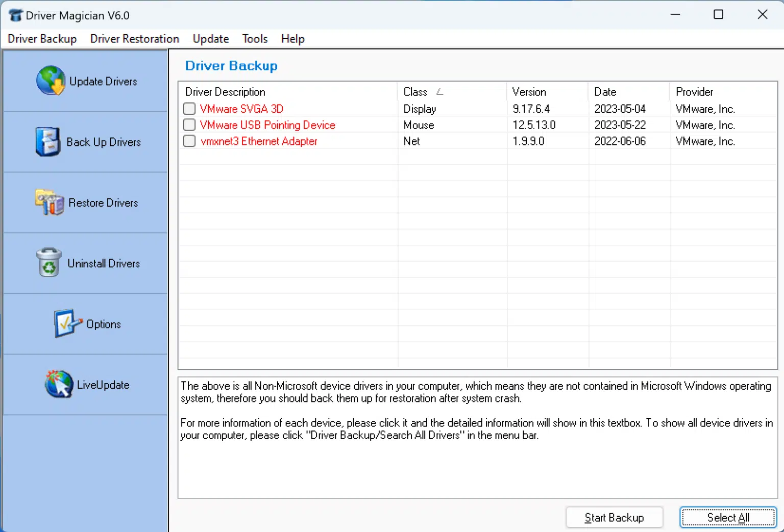Open the Tools menu
The height and width of the screenshot is (532, 784).
(255, 39)
